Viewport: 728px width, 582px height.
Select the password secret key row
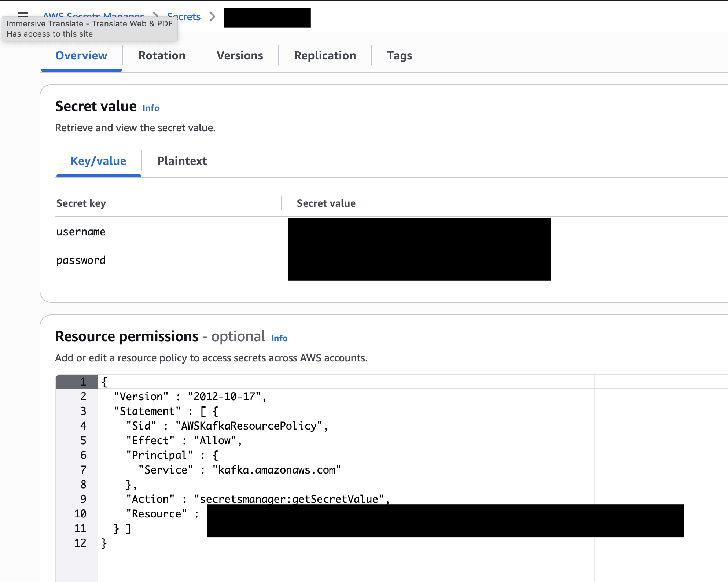coord(81,260)
